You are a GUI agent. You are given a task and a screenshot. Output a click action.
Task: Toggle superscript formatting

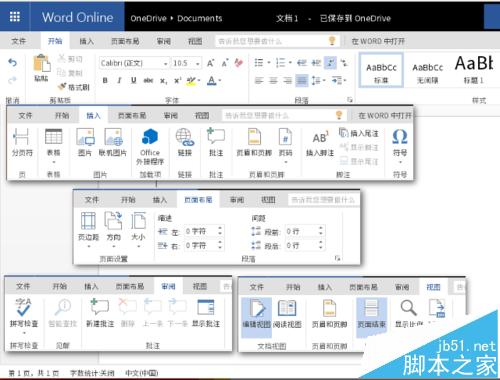(178, 80)
